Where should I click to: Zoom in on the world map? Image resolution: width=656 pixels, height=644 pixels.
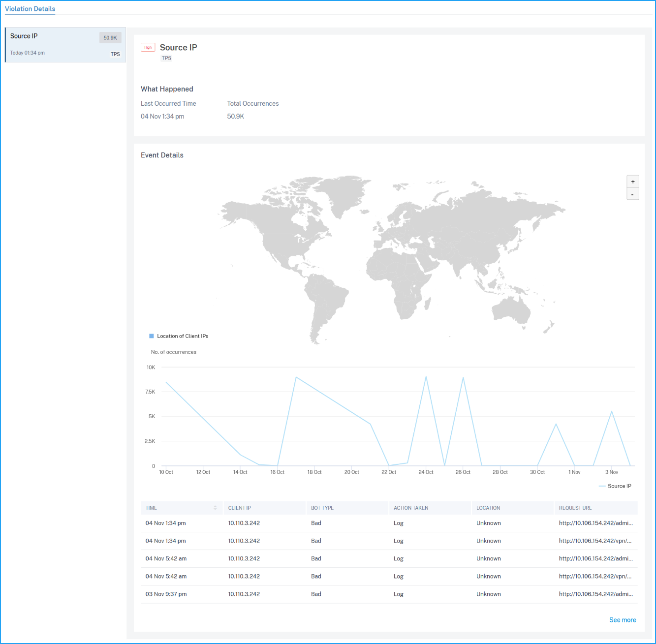pos(633,182)
